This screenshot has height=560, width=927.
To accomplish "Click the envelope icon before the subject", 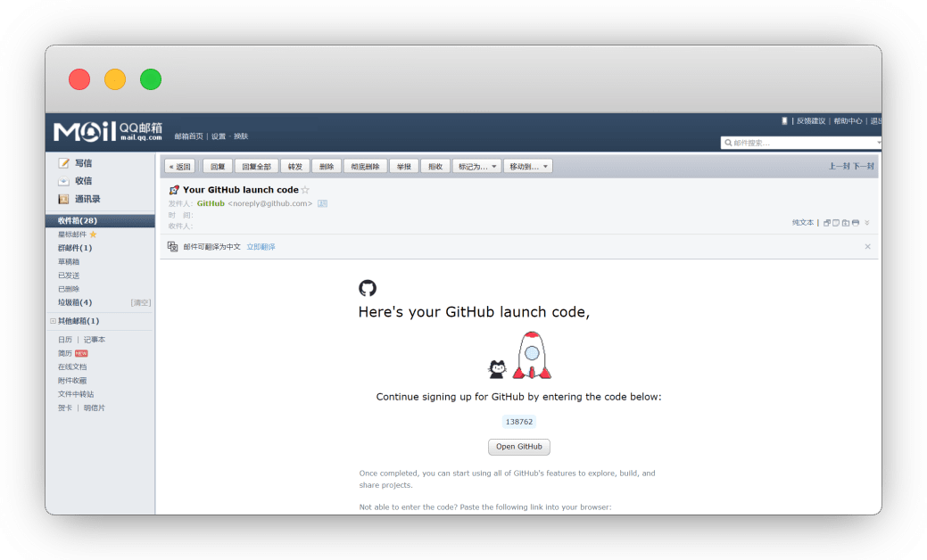I will [x=173, y=189].
